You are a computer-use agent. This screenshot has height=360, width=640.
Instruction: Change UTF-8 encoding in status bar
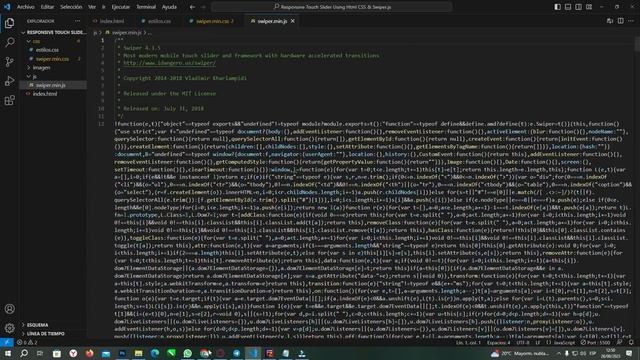click(x=523, y=342)
